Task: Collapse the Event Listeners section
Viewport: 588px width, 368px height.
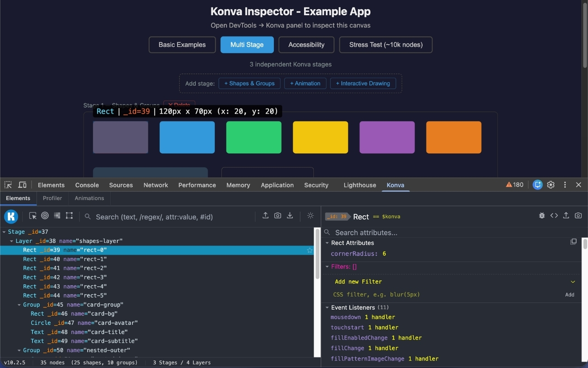Action: coord(327,308)
